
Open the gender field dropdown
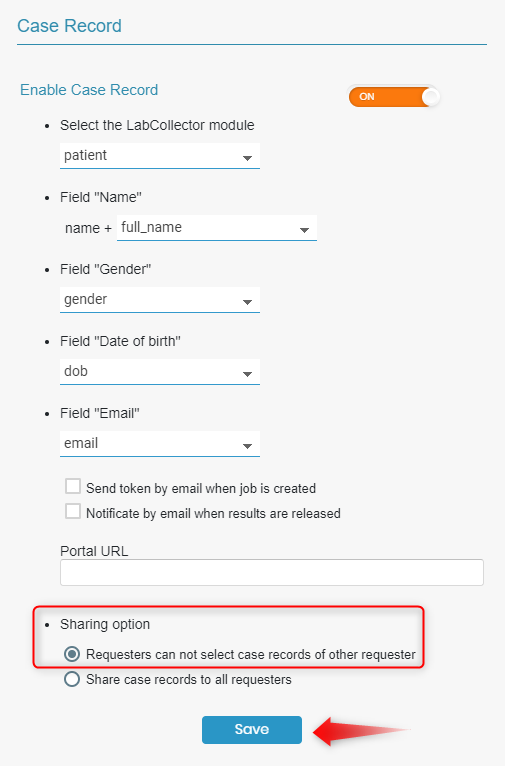[x=160, y=299]
